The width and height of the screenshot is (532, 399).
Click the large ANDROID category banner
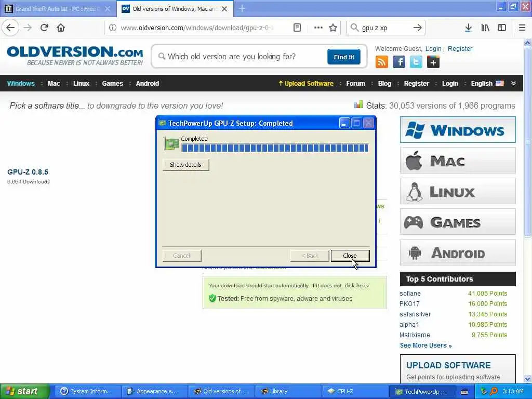click(x=458, y=252)
